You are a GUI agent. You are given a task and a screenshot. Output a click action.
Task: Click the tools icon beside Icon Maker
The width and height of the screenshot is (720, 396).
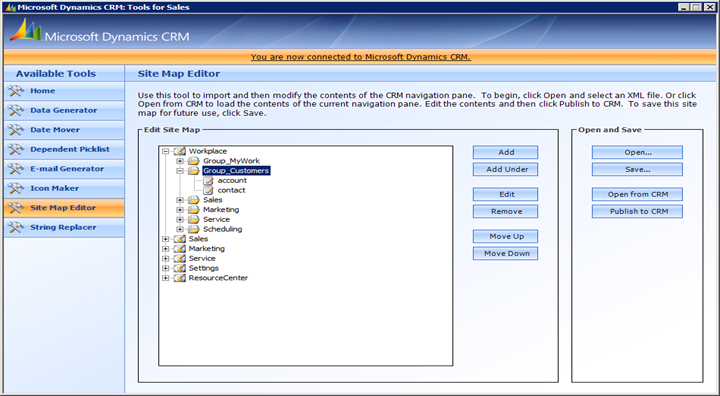click(16, 188)
